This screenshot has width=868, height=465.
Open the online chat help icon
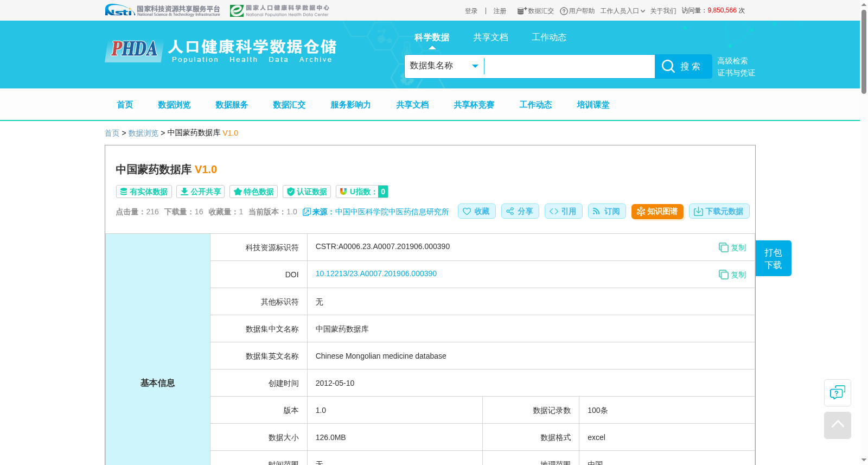[837, 392]
